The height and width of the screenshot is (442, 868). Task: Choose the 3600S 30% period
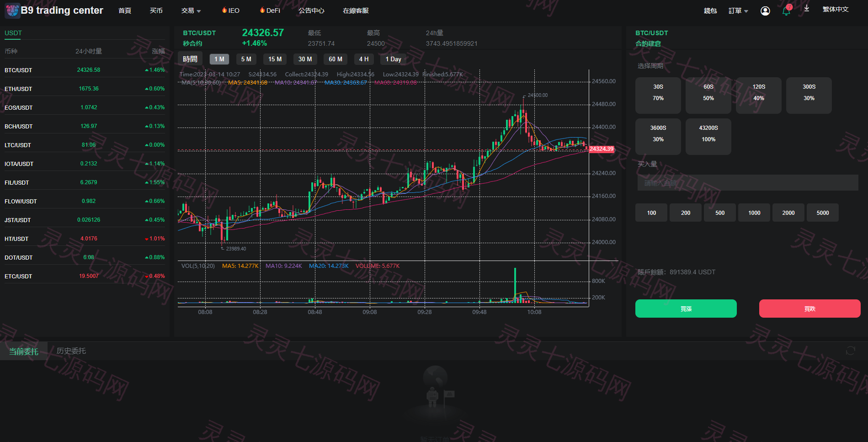(658, 137)
